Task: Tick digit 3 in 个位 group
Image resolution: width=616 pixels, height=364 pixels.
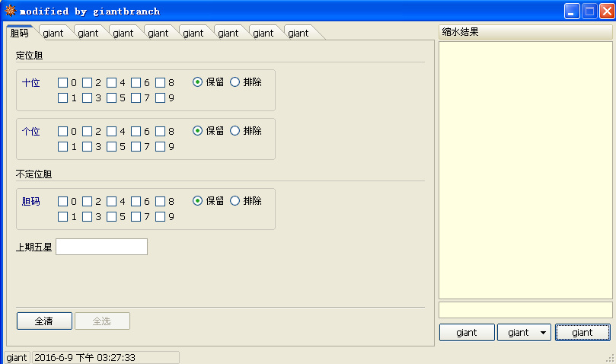Action: [x=88, y=147]
